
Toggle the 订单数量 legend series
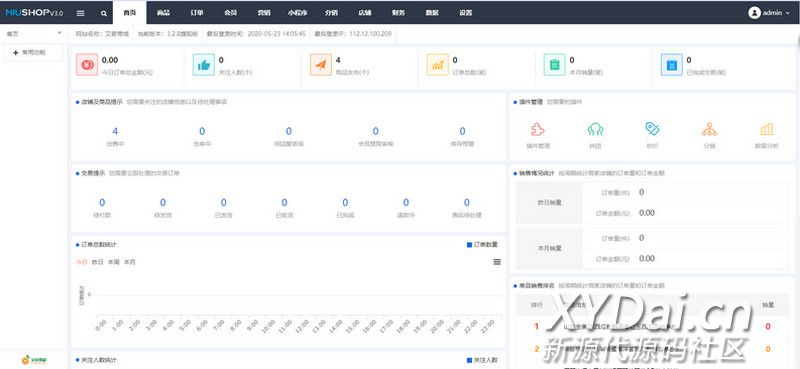pyautogui.click(x=482, y=244)
